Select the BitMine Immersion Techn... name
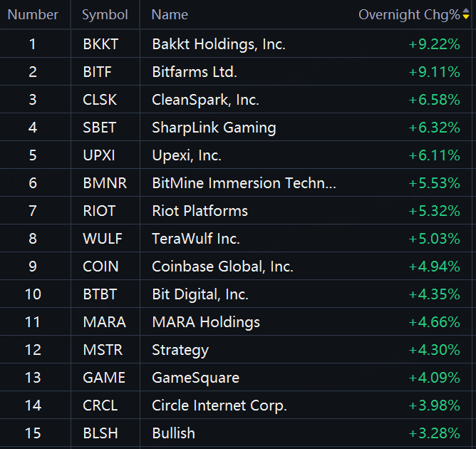476x449 pixels. point(244,183)
